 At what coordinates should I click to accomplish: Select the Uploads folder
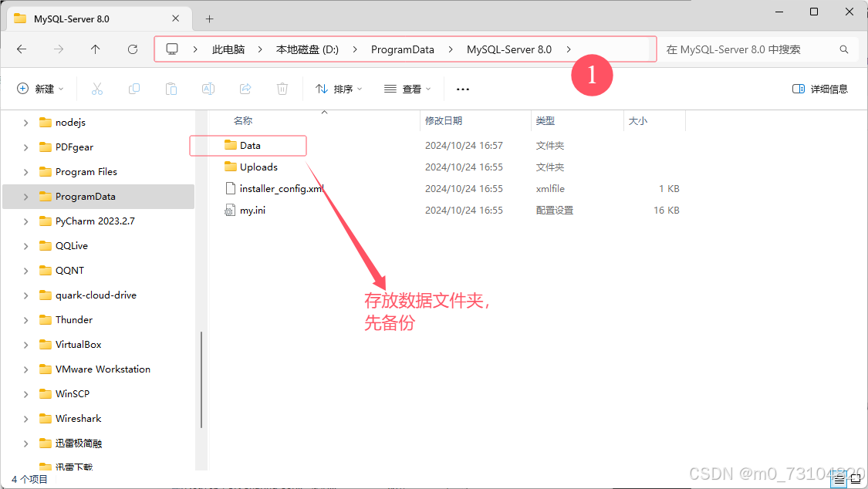tap(258, 167)
